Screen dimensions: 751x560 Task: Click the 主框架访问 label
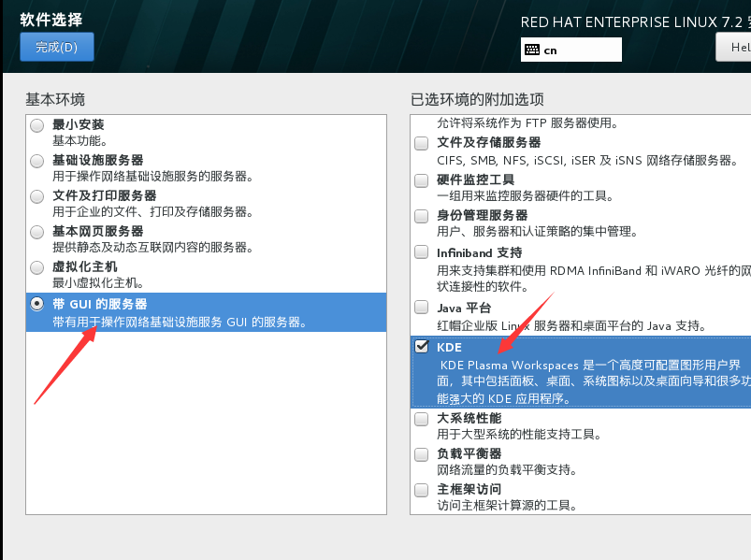pyautogui.click(x=469, y=490)
